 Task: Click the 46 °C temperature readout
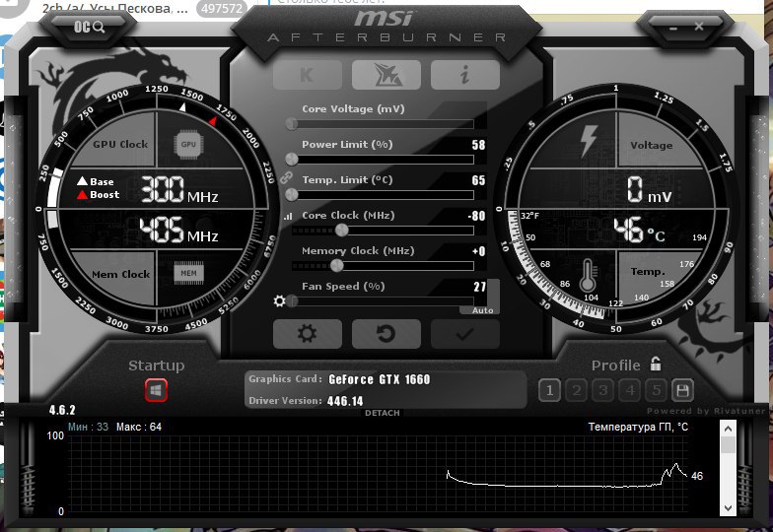click(x=639, y=231)
